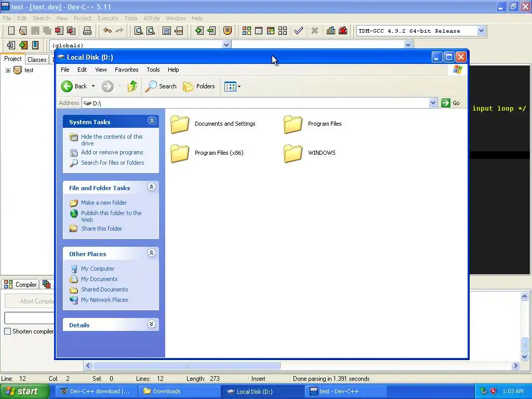Open the Execute menu in Dev-C++

pos(108,18)
